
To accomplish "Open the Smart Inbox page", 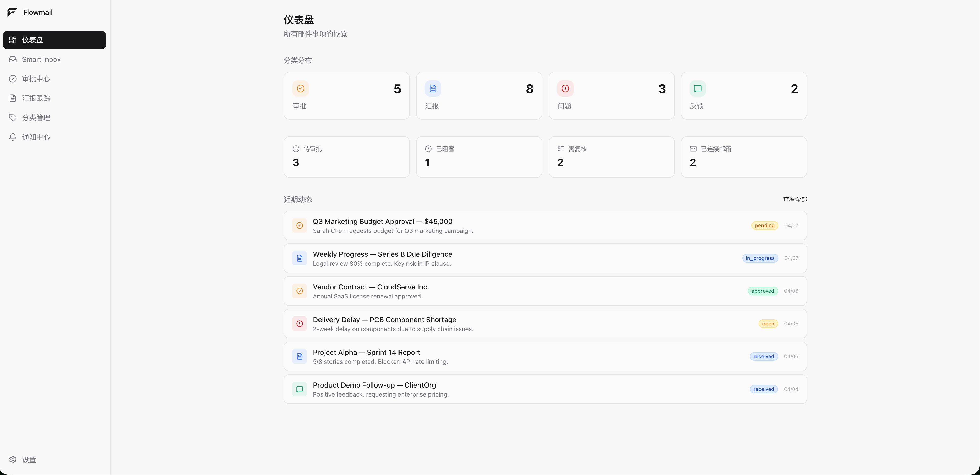I will [x=41, y=59].
